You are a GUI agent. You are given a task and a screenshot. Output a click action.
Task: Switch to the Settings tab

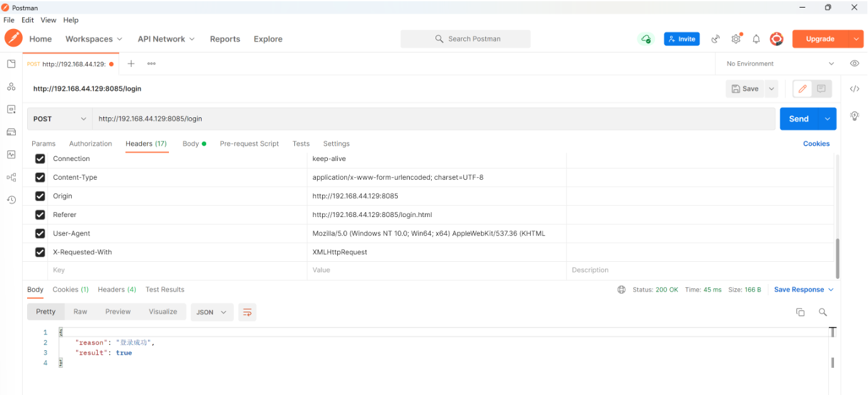(336, 144)
